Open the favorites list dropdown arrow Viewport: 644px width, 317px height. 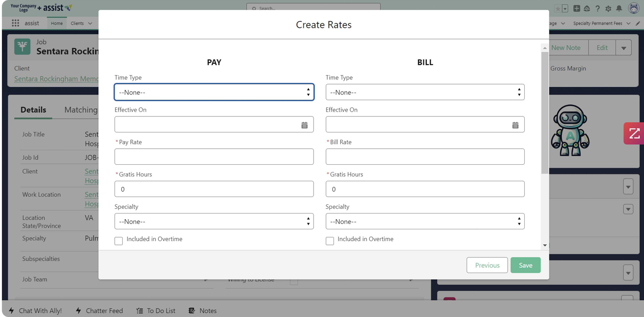click(565, 8)
